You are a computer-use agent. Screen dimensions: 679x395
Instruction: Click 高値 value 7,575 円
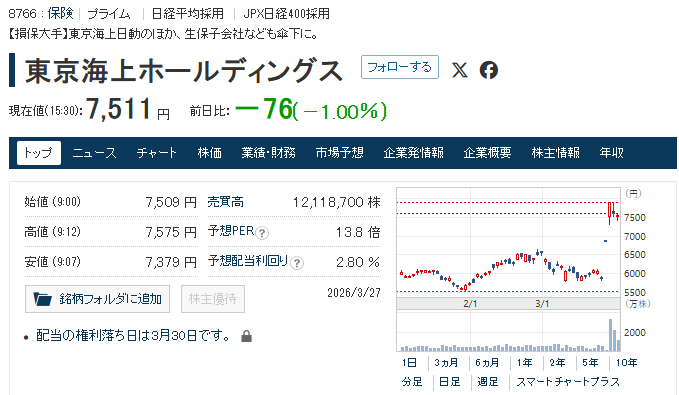171,232
